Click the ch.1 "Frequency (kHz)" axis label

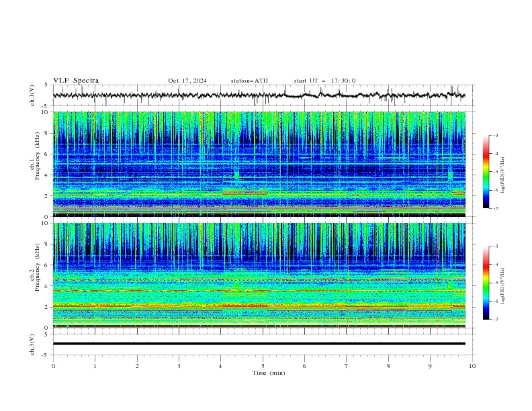tap(38, 156)
